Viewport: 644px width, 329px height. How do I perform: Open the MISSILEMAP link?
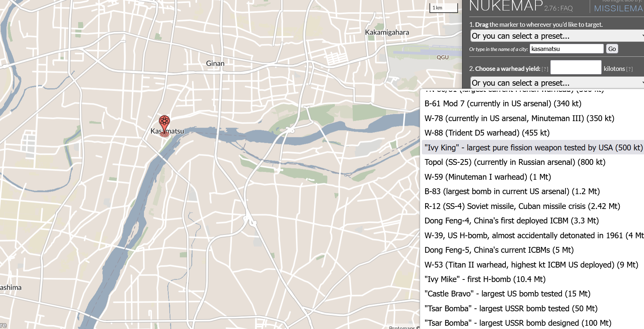coord(618,8)
